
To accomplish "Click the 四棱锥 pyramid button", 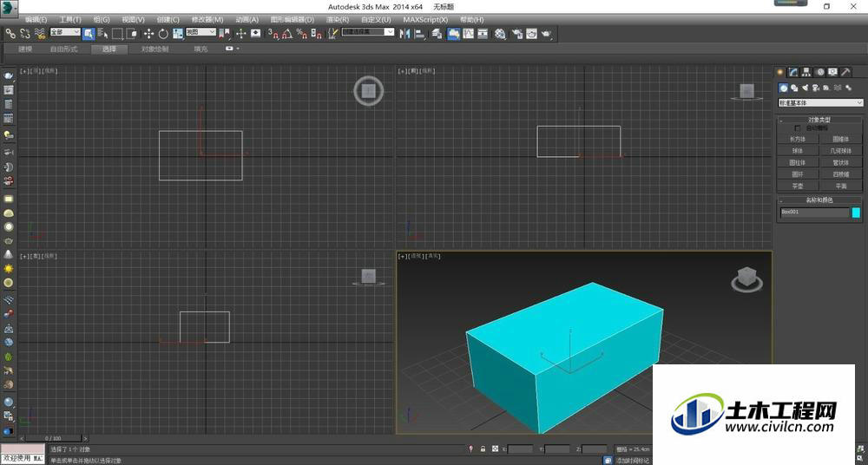I will (841, 174).
